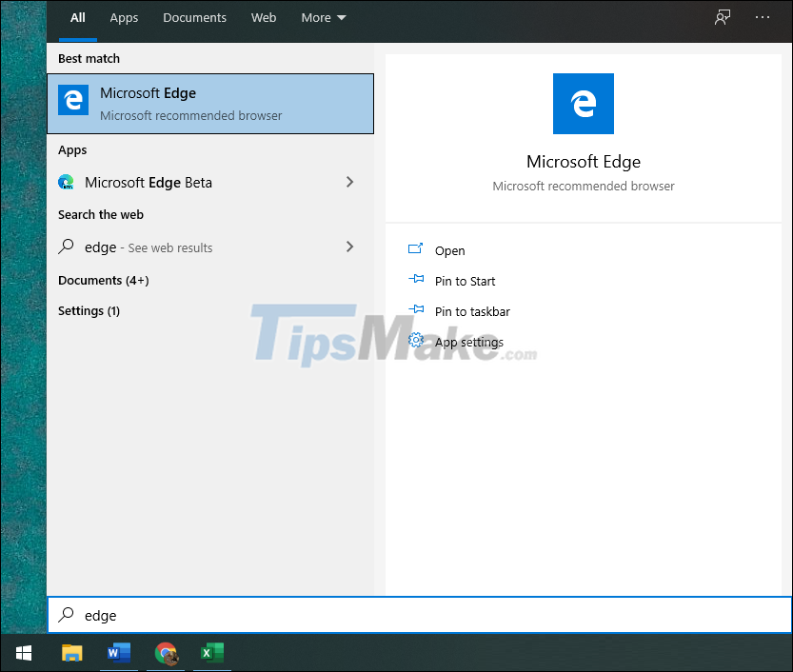Viewport: 793px width, 672px height.
Task: Select the Apps tab
Action: [124, 17]
